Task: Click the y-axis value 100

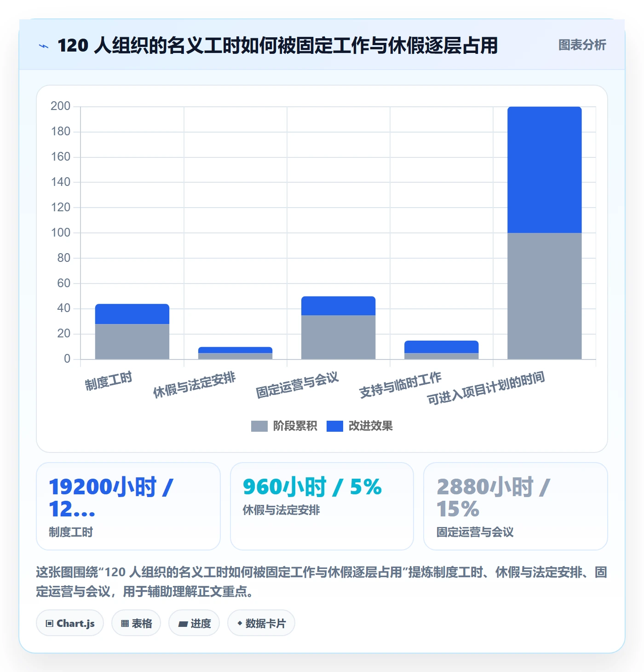Action: point(60,232)
